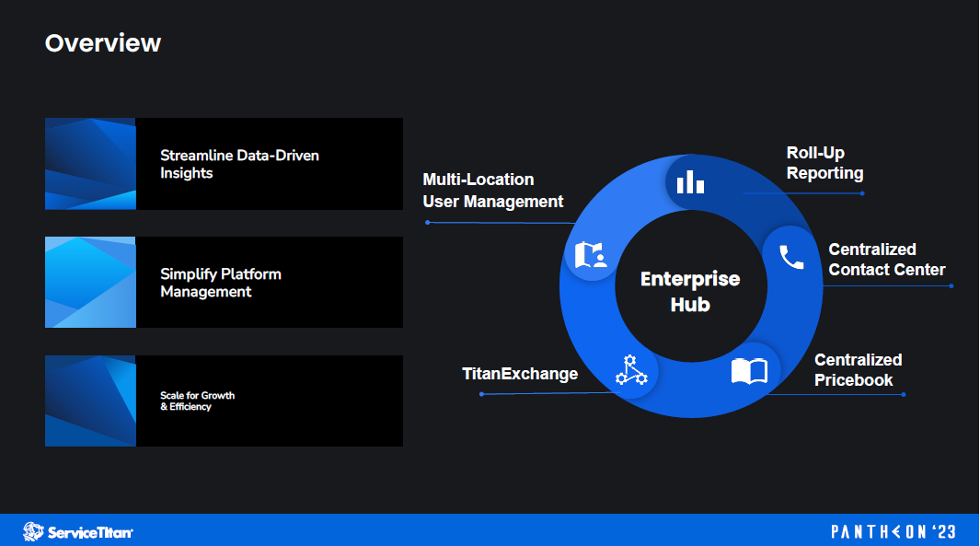This screenshot has height=546, width=980.
Task: Click the thumbnail beside Simplify Platform Management
Action: [90, 282]
